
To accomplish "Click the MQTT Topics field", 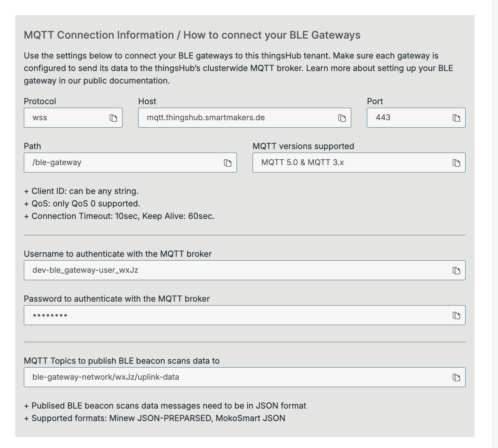I will [234, 377].
